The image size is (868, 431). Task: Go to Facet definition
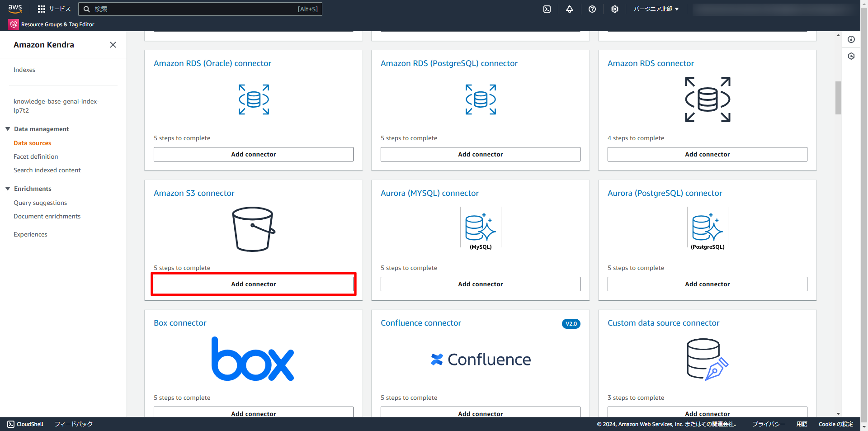click(36, 156)
